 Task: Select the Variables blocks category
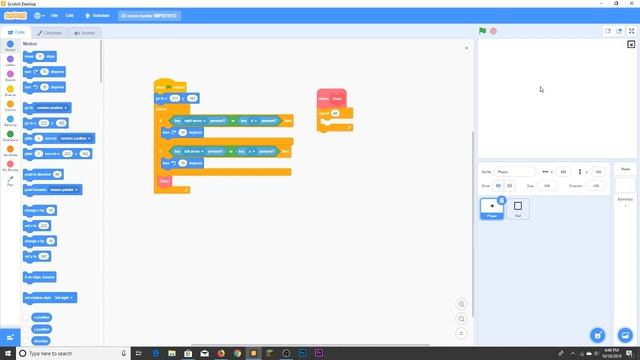tap(10, 151)
